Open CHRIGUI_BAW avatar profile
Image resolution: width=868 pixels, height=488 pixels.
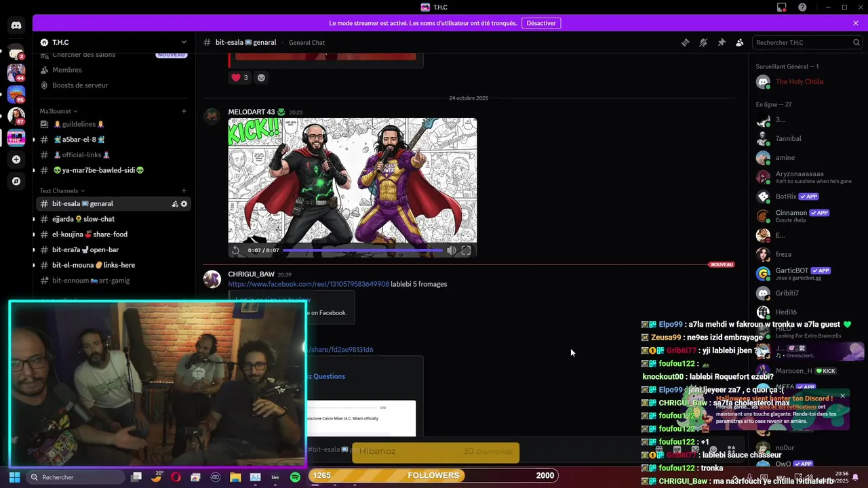[212, 279]
